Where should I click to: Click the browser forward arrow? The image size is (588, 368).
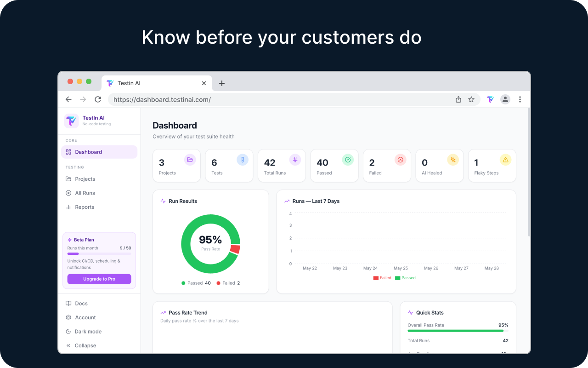83,99
